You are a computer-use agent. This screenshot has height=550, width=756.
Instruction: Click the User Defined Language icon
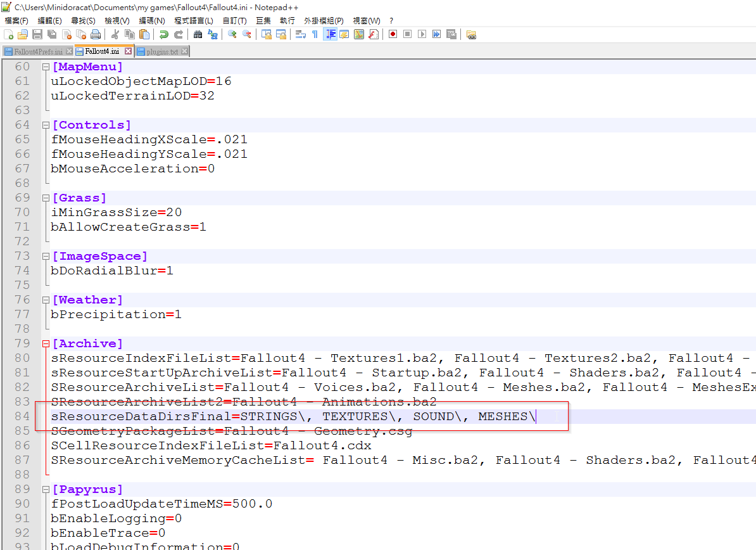click(344, 34)
